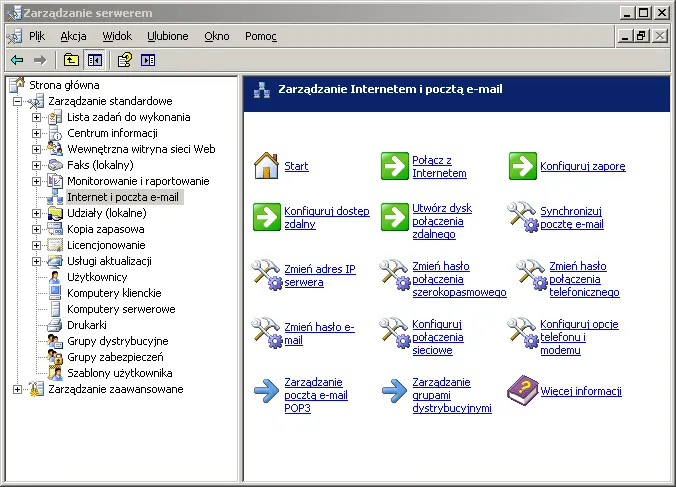The image size is (676, 487).
Task: Open the Akcja menu
Action: [x=73, y=36]
